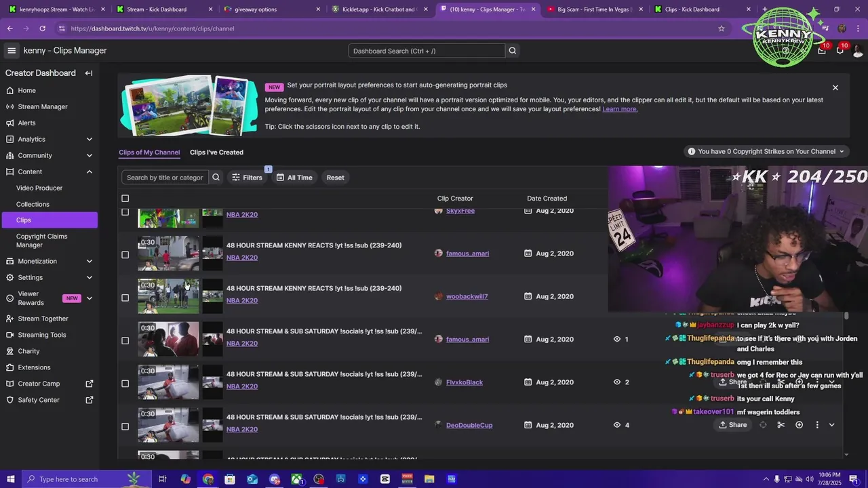Open Chrome from the Windows taskbar
868x488 pixels.
(208, 479)
